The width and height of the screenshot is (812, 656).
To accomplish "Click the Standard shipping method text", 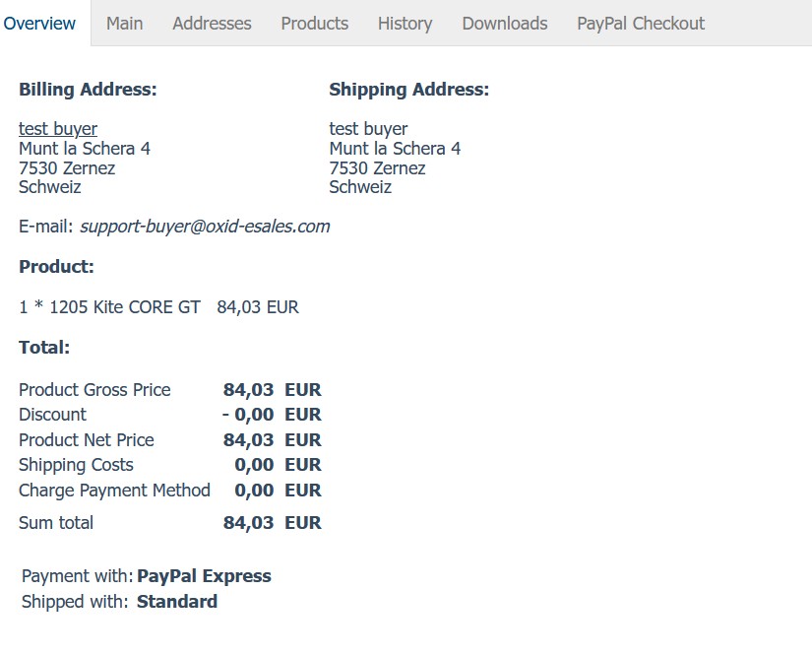I will (x=177, y=602).
